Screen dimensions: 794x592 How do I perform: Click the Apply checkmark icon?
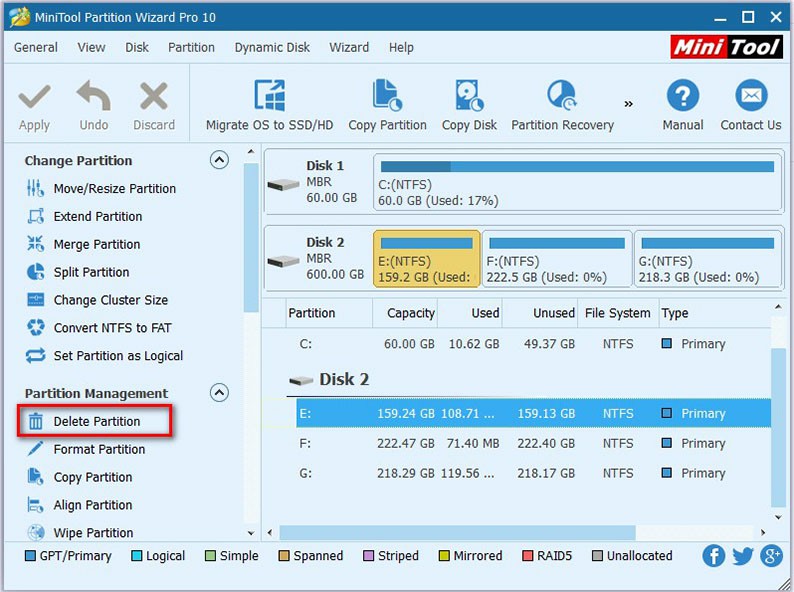click(34, 96)
